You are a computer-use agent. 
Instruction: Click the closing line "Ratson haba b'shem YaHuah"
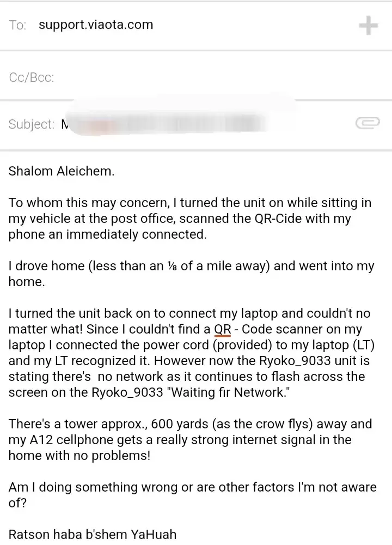coord(93,535)
